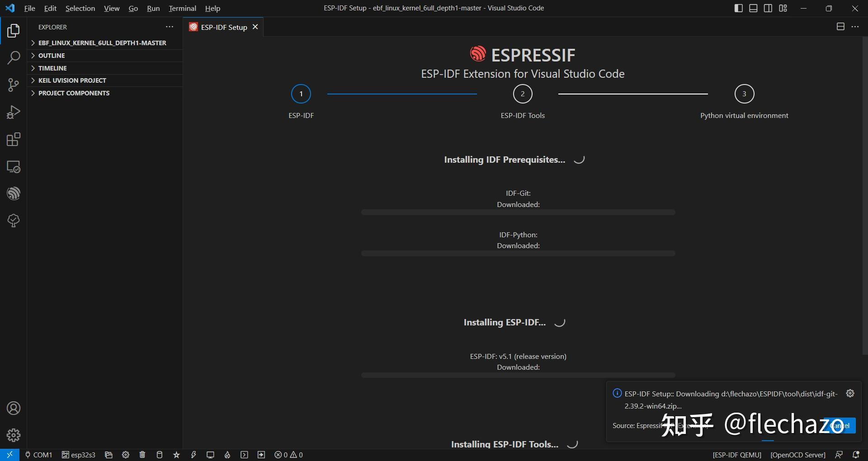
Task: Open the View menu
Action: coord(112,8)
